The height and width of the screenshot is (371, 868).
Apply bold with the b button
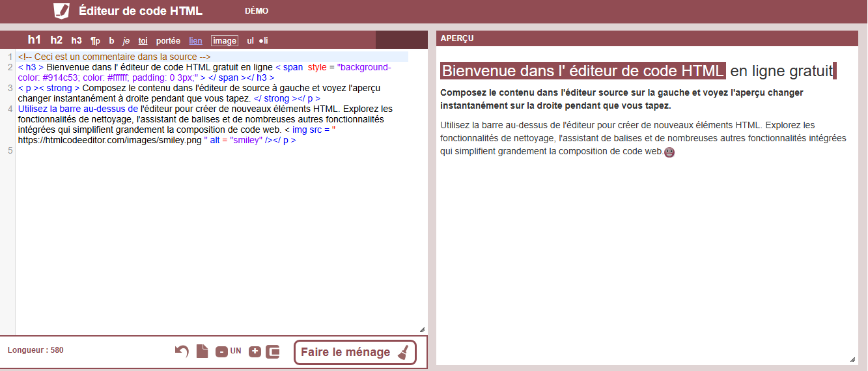111,40
